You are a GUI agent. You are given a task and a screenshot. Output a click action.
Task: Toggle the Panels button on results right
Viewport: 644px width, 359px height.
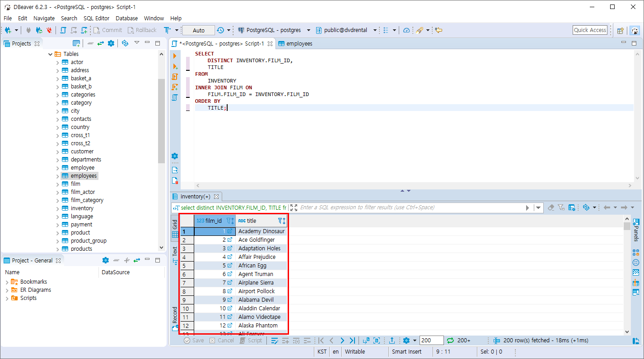pyautogui.click(x=636, y=230)
